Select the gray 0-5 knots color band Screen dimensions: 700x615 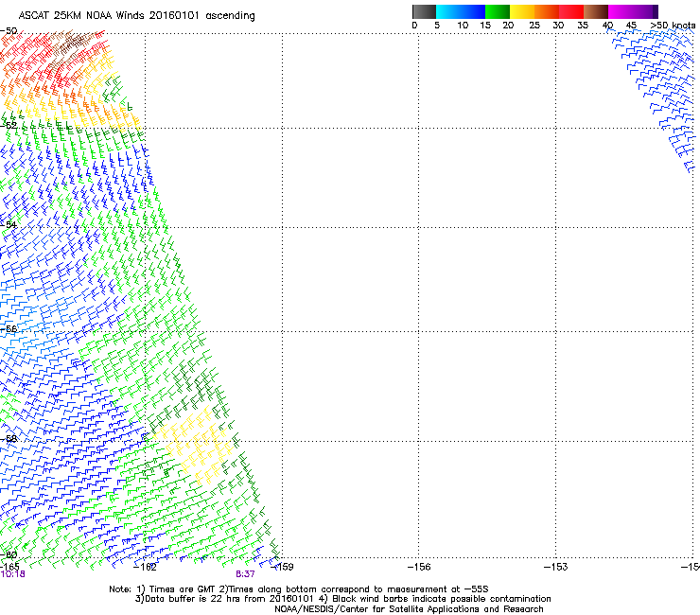point(424,11)
